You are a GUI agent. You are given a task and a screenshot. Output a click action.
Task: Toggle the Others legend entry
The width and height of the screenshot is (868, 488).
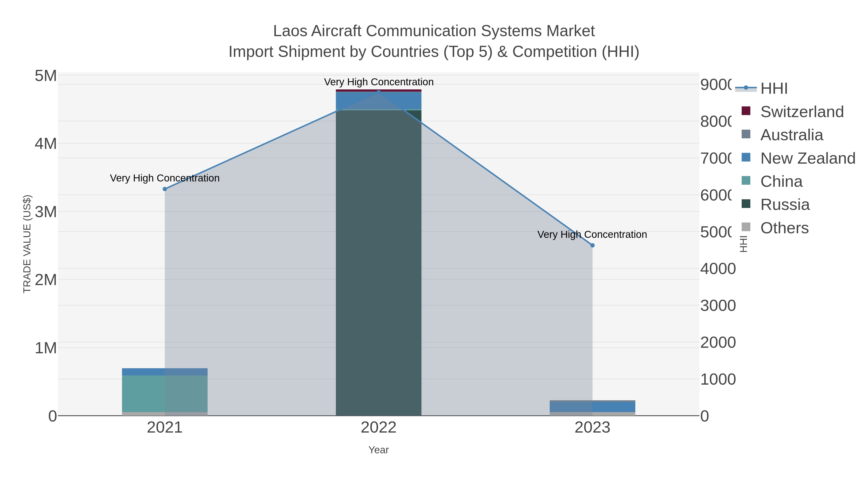point(775,228)
